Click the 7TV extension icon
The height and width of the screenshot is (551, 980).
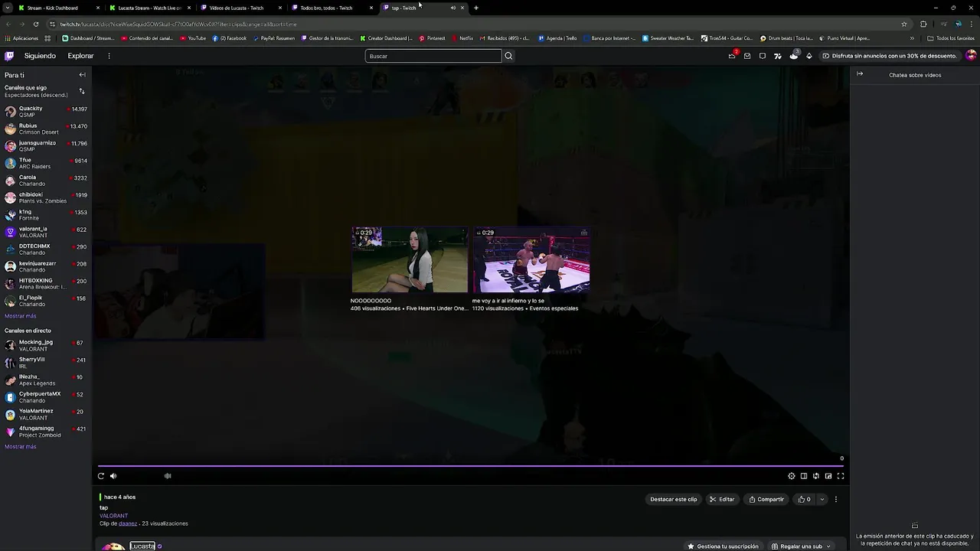pyautogui.click(x=778, y=56)
